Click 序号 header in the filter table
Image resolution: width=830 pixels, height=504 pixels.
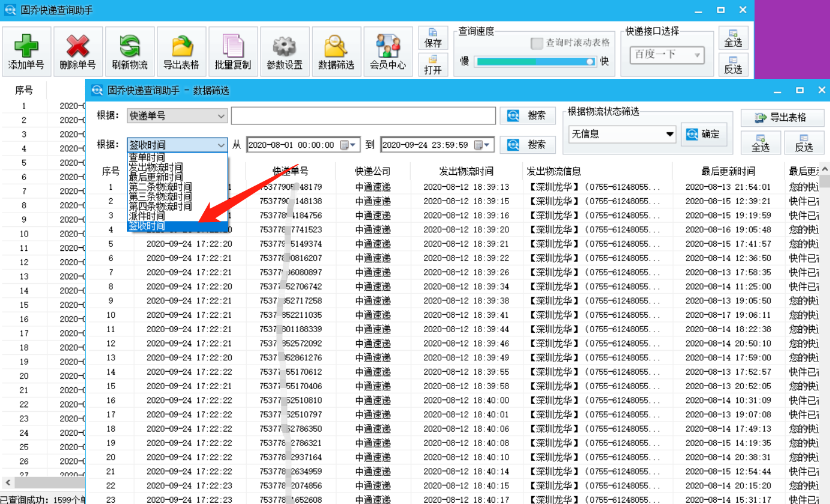[111, 171]
